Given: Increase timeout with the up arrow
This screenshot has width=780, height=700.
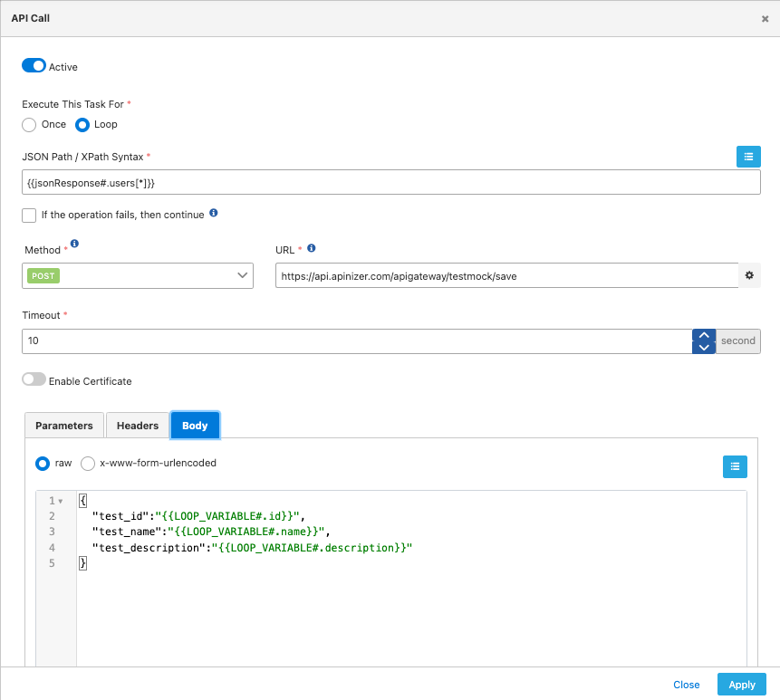Looking at the screenshot, I should coord(703,335).
